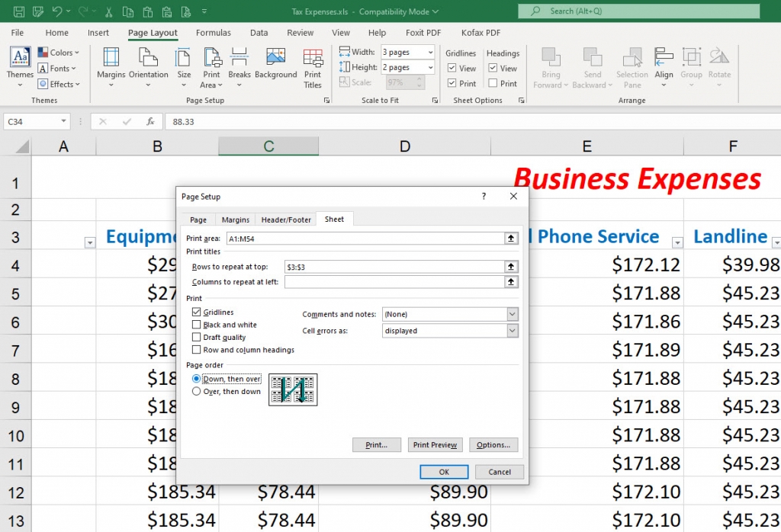
Task: Open the Phone Service column filter
Action: pos(677,242)
